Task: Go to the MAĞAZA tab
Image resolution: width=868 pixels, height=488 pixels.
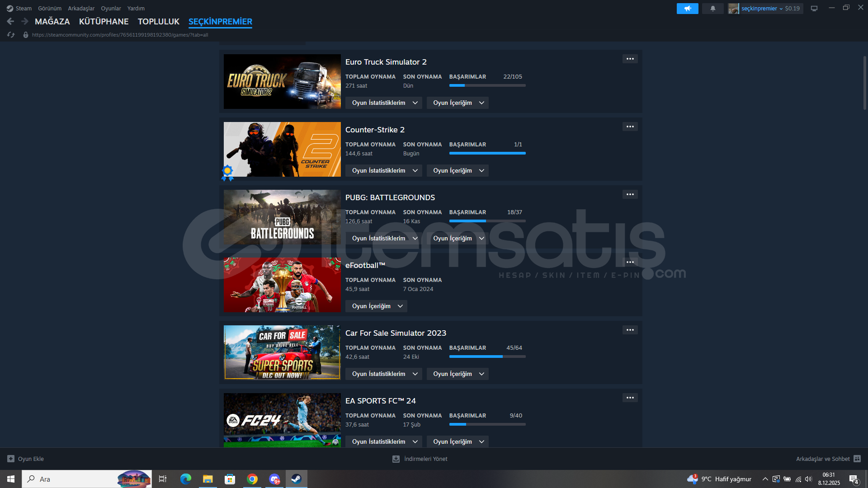Action: [x=52, y=22]
